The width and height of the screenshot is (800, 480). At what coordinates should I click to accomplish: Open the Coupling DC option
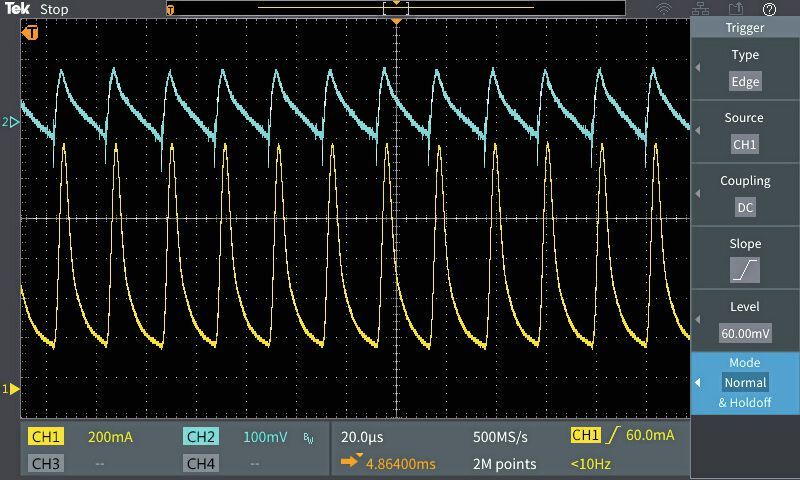745,208
